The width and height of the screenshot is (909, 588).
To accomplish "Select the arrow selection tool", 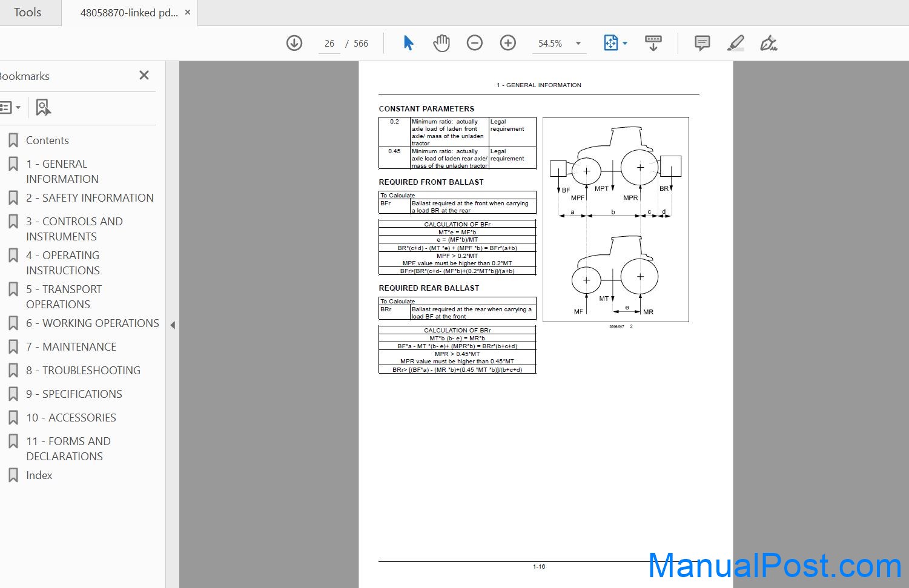I will pyautogui.click(x=408, y=43).
